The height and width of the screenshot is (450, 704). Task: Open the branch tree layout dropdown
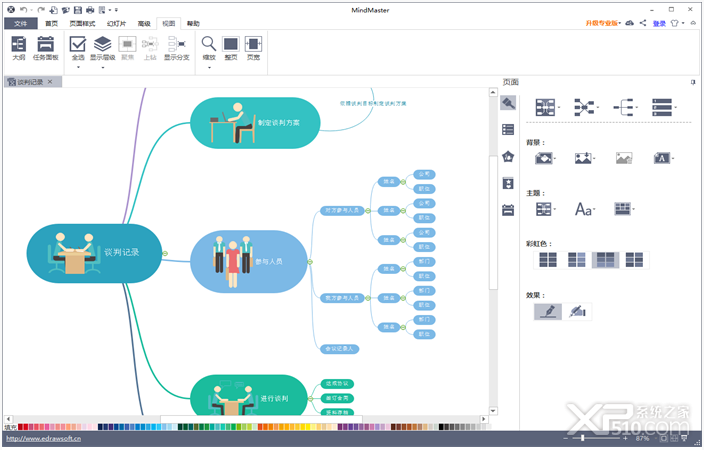click(x=625, y=107)
